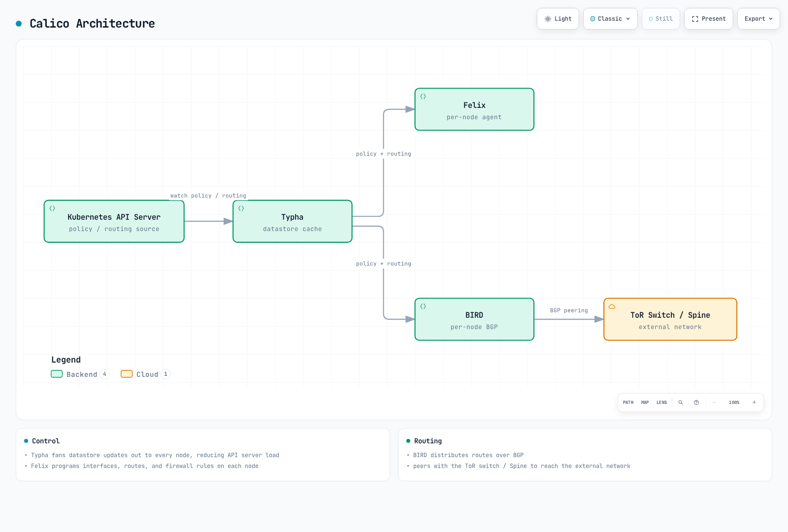The height and width of the screenshot is (532, 788).
Task: Click the watch policy / routing edge label
Action: (208, 196)
